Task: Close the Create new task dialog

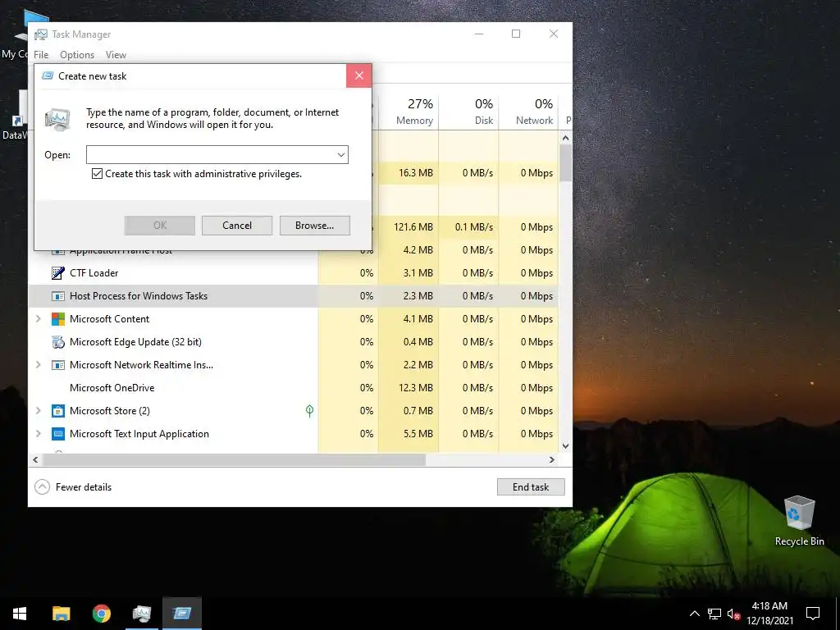Action: click(x=359, y=76)
